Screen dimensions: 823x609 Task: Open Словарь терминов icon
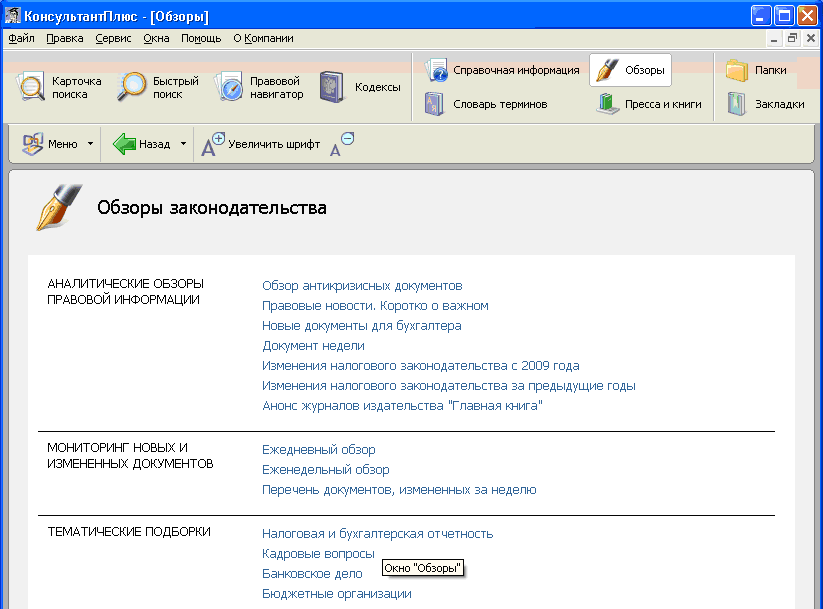(x=435, y=104)
